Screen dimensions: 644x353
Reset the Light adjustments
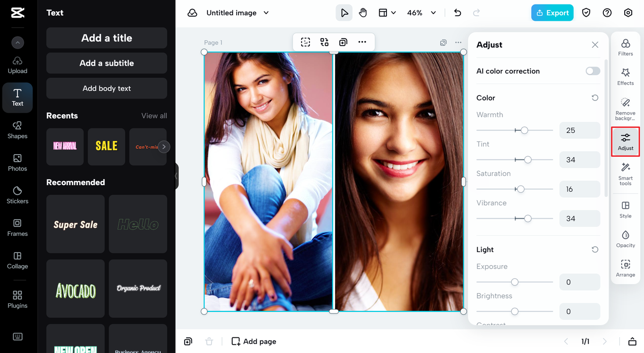tap(595, 250)
